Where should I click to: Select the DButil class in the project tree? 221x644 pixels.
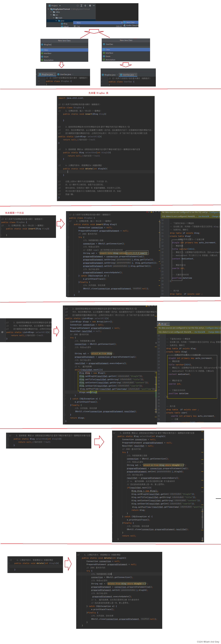click(x=65, y=26)
